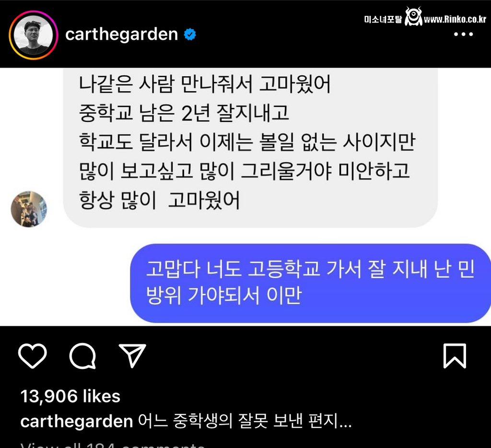The width and height of the screenshot is (491, 448).
Task: Open the www.Rinko.co.kr watermark link
Action: (455, 19)
